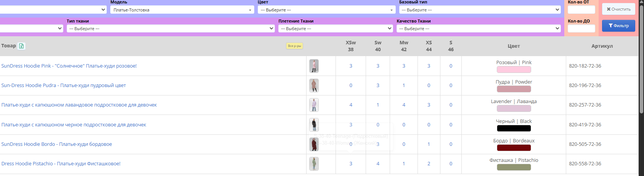Screen dimensions: 644x176
Task: Open the lavender hoodie dress thumbnail
Action: pos(314,105)
